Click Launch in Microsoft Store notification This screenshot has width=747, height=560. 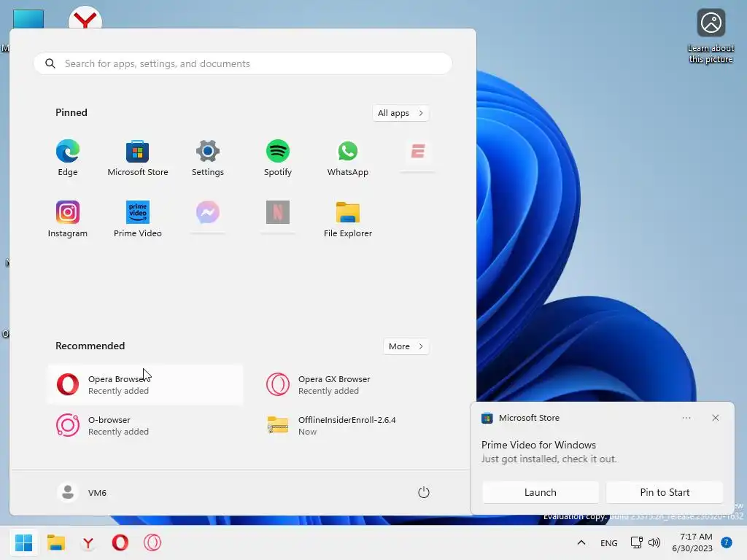[541, 492]
